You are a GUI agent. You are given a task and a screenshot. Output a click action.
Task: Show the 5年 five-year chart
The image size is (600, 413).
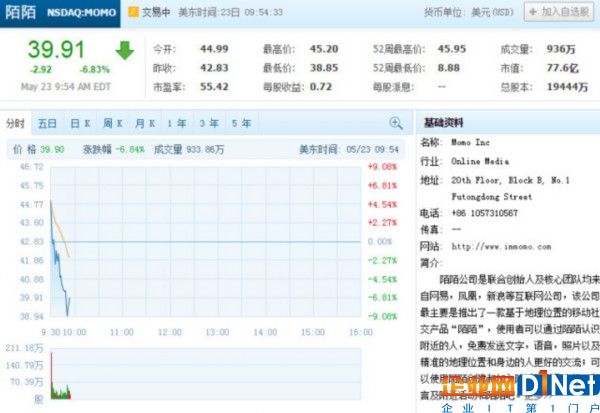pos(241,123)
